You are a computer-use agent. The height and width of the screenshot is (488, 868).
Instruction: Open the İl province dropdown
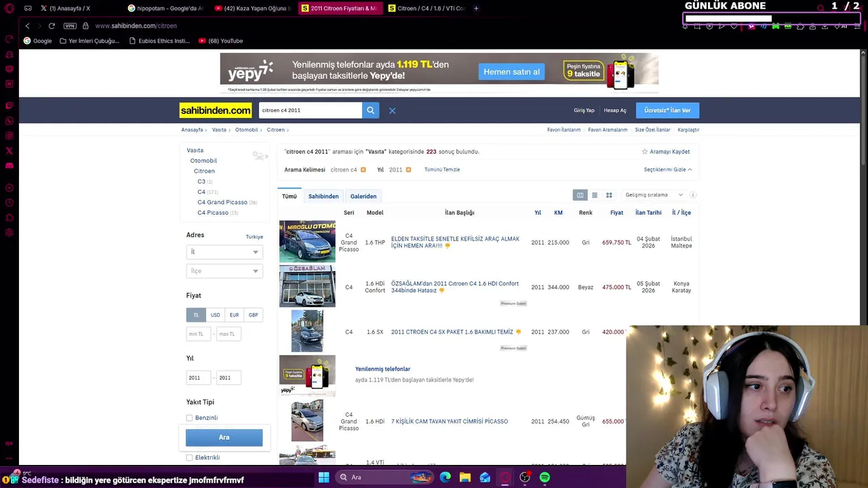pos(224,252)
